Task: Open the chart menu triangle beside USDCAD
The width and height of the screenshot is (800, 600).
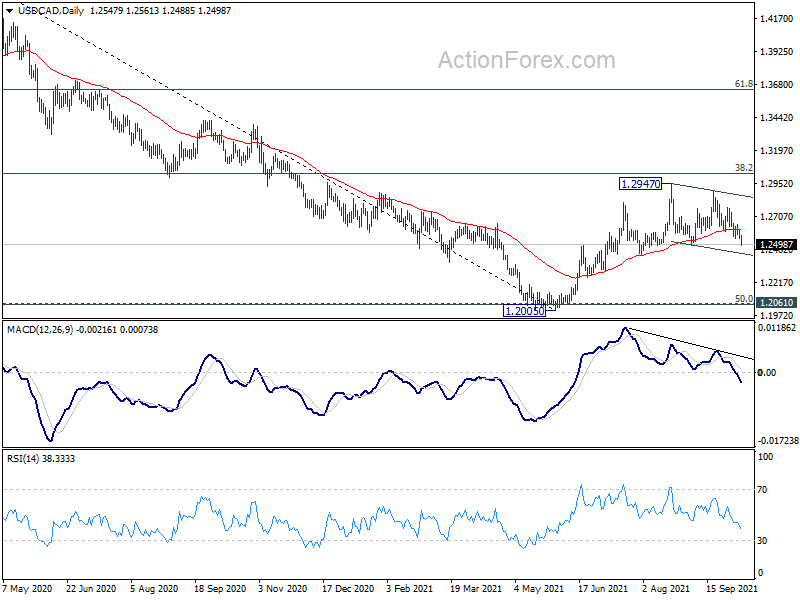Action: coord(10,11)
